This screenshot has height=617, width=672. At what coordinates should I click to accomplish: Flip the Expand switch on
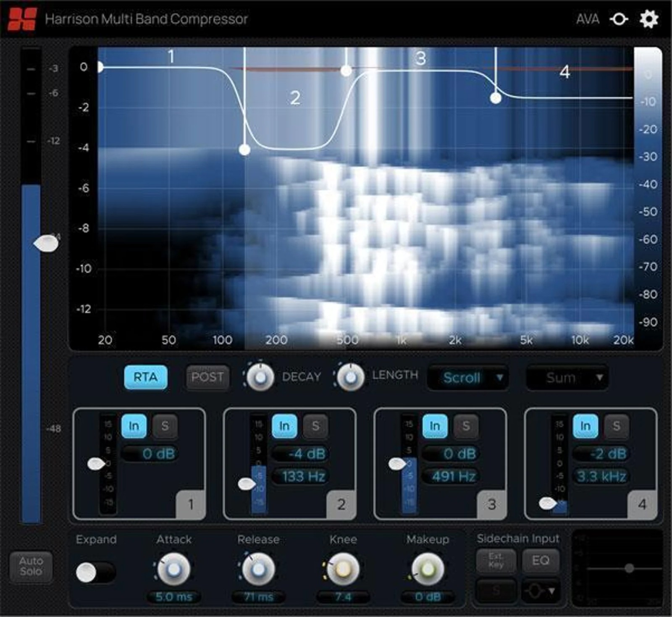[x=96, y=572]
